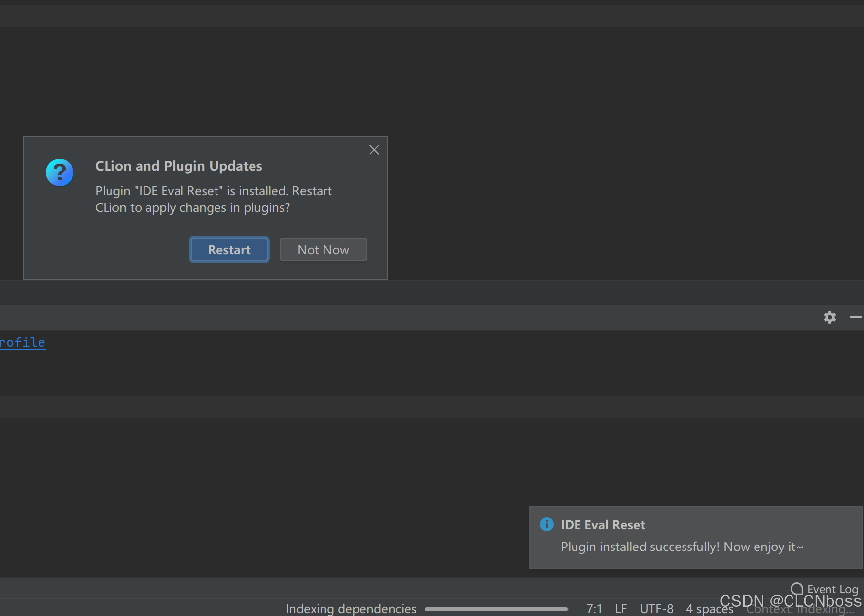Follow the "rofile" hyperlink in the console

point(23,342)
